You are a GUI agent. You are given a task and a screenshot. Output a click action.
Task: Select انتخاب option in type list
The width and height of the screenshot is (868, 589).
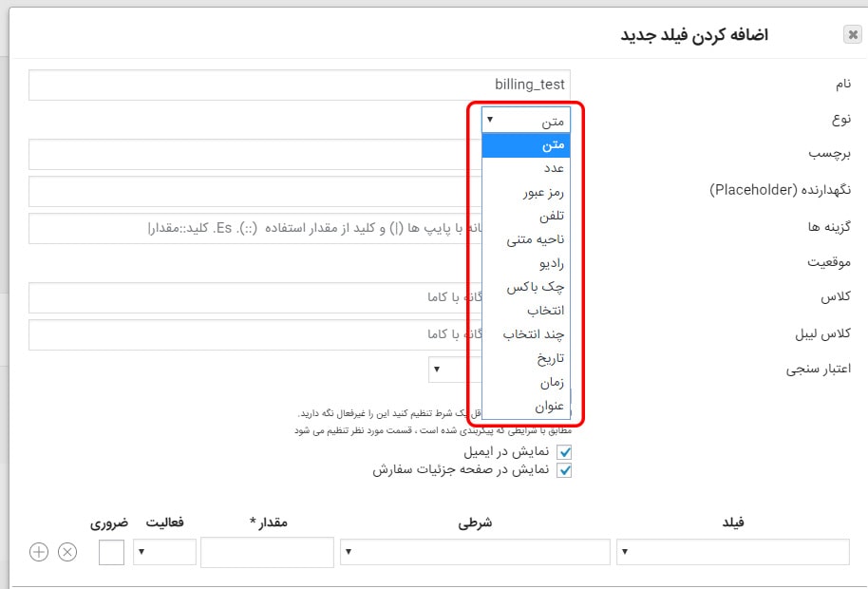pyautogui.click(x=526, y=311)
